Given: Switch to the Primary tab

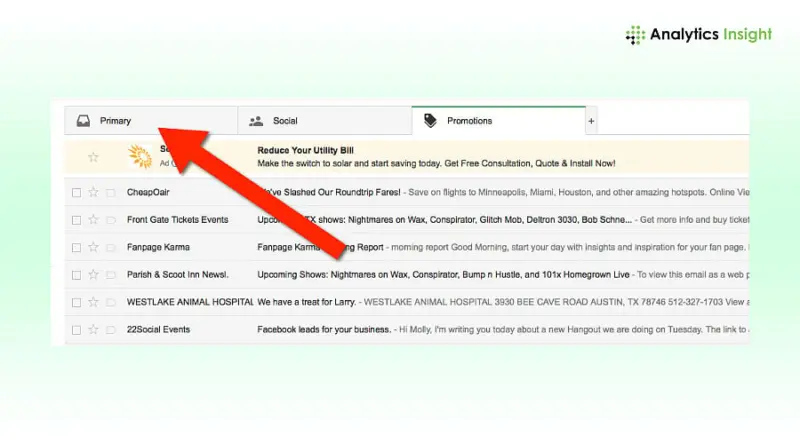Looking at the screenshot, I should pos(115,121).
